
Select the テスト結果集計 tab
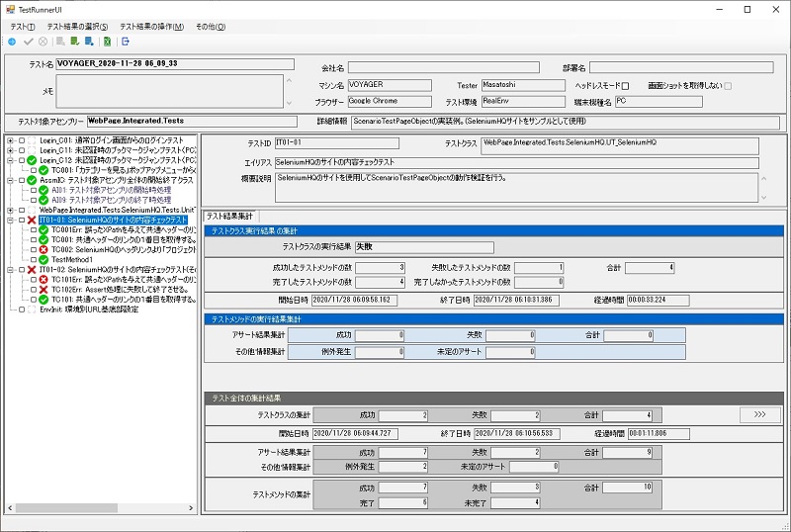tap(229, 216)
